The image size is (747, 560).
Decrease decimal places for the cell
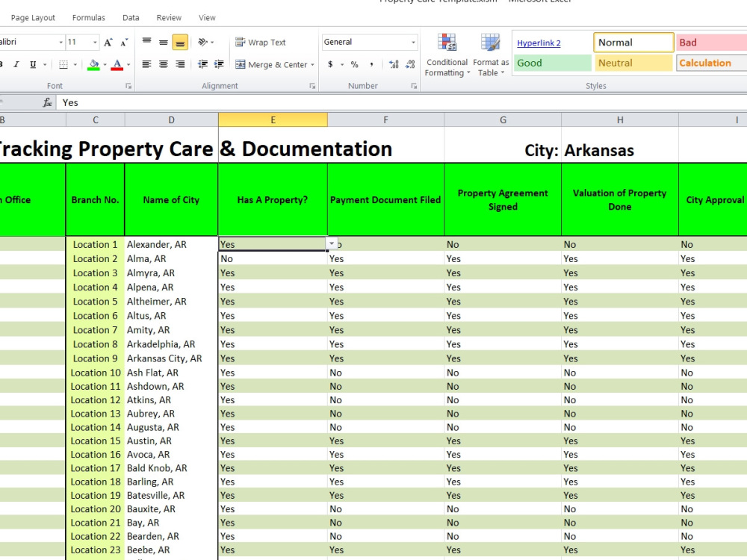[x=409, y=64]
